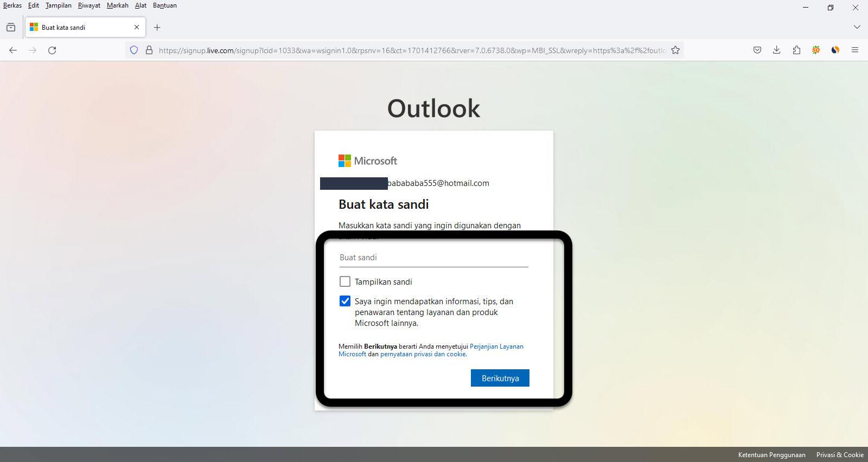Click the reload page icon
Viewport: 868px width, 462px height.
click(x=52, y=50)
